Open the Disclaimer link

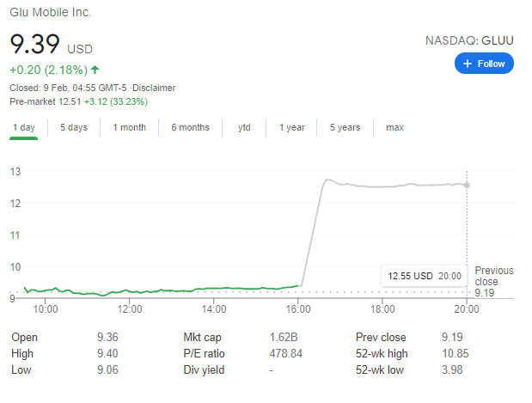click(156, 88)
